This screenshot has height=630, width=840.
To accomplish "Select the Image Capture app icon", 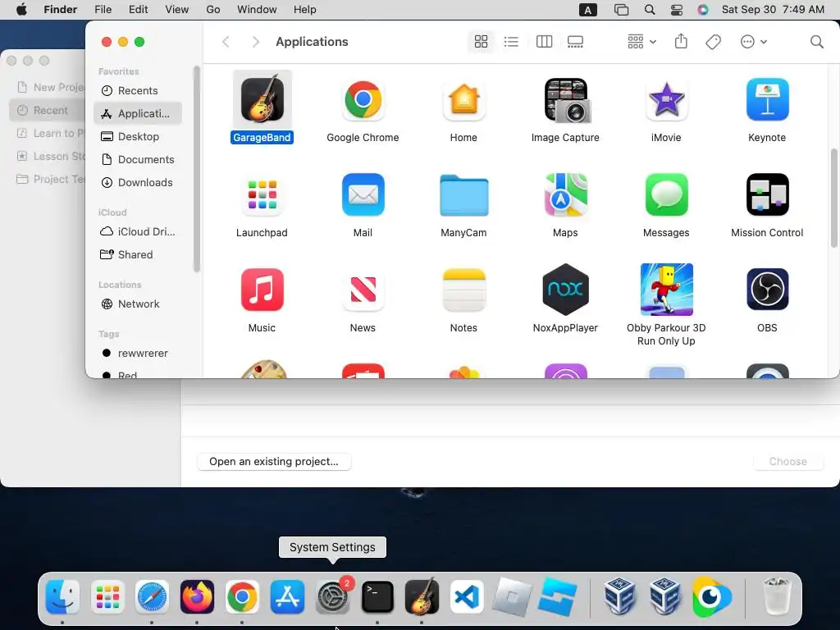I will pyautogui.click(x=565, y=99).
